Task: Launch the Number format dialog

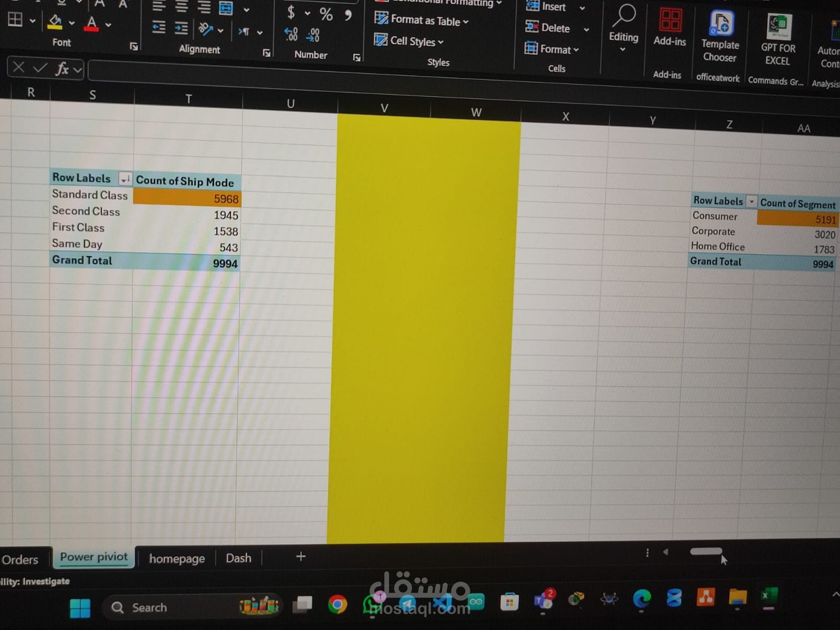Action: [x=357, y=57]
